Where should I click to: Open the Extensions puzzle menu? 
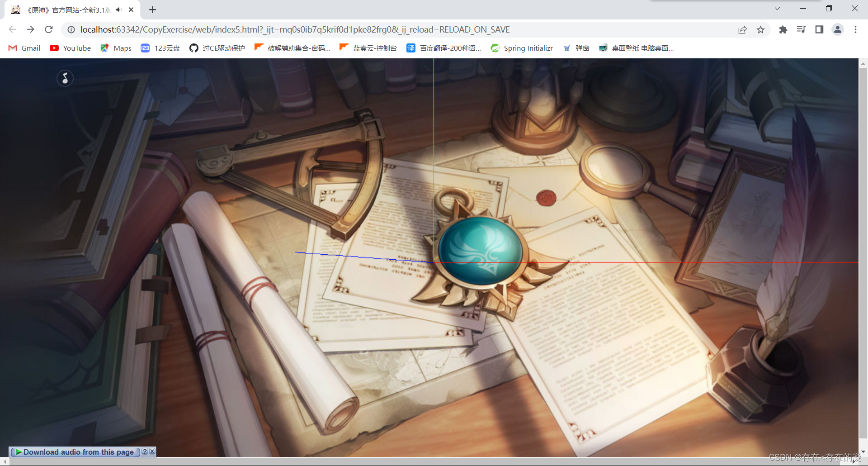pyautogui.click(x=783, y=29)
